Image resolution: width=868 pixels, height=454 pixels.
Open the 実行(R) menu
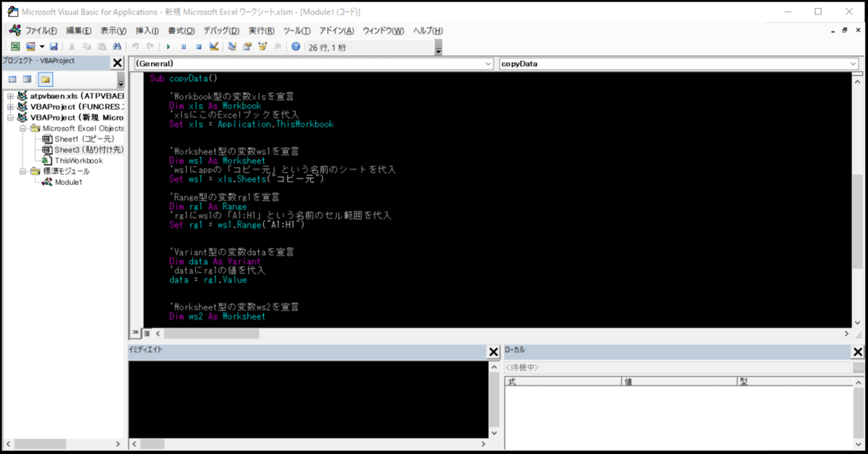(261, 30)
